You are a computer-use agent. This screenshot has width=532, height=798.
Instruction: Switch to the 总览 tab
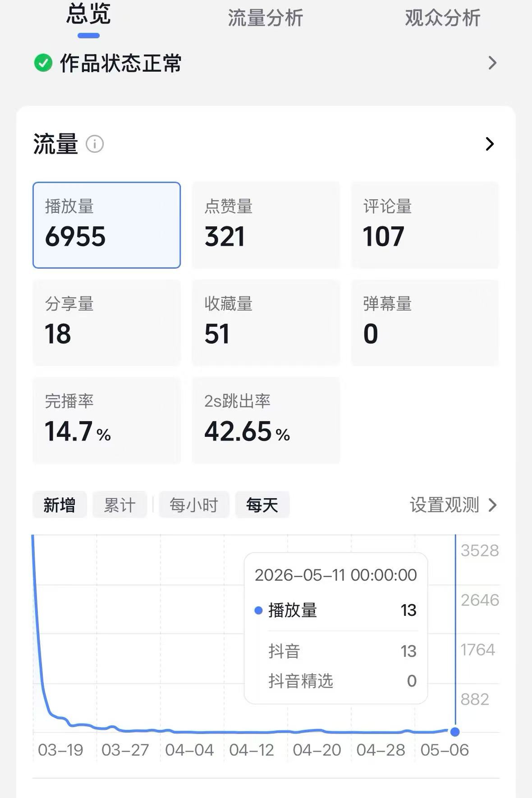(88, 15)
